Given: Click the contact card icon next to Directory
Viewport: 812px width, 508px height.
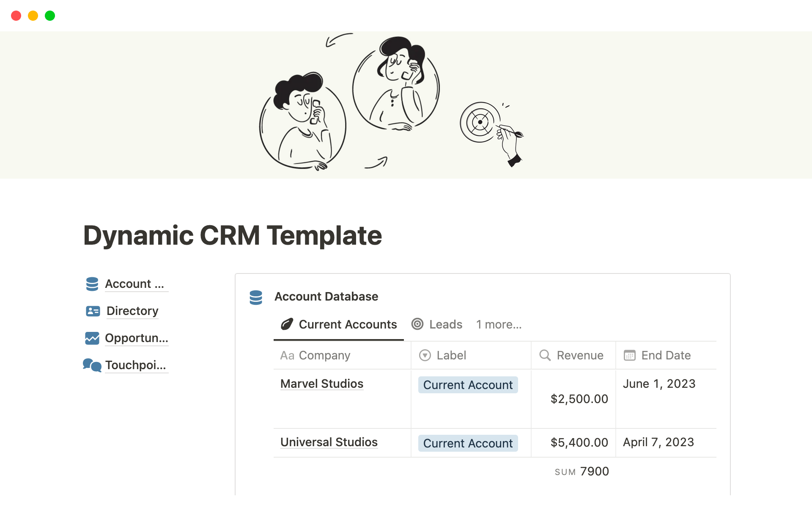Looking at the screenshot, I should click(92, 311).
